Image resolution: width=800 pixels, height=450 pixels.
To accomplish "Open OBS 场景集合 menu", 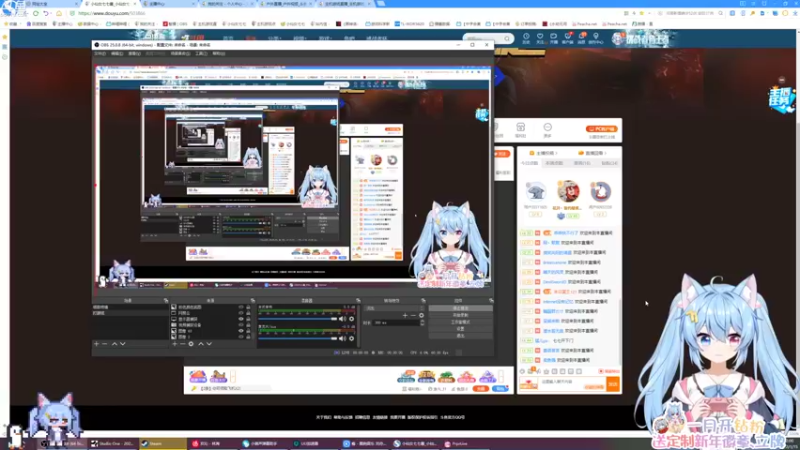I will tap(180, 53).
